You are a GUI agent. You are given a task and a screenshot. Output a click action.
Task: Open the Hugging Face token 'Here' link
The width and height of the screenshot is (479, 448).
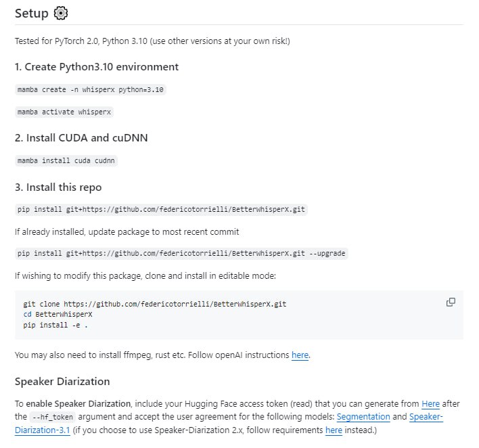tap(430, 403)
